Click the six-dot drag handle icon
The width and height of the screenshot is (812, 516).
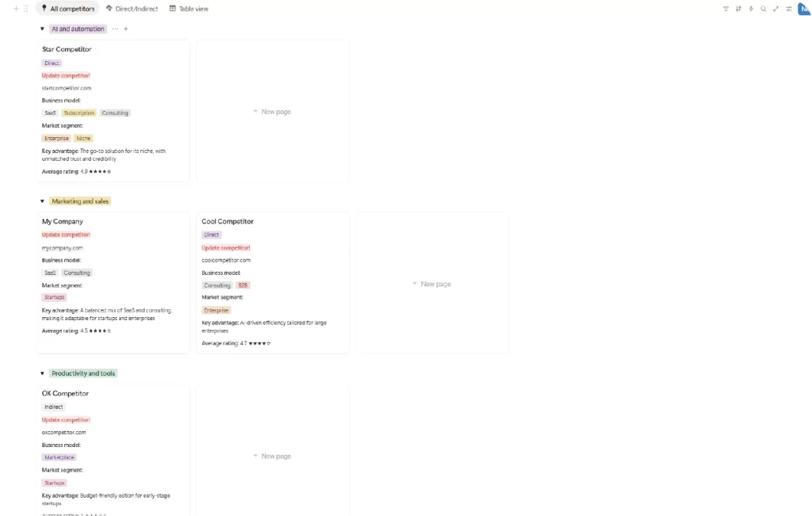(x=26, y=9)
